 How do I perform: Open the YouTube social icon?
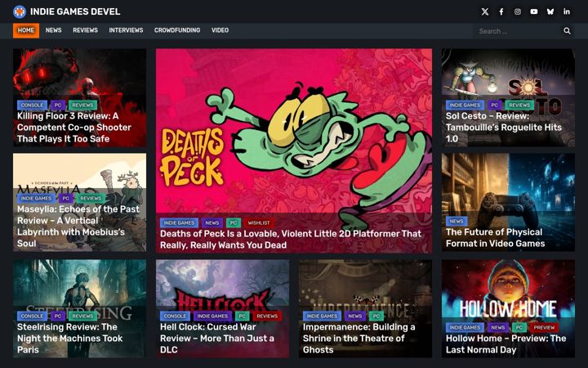point(533,11)
